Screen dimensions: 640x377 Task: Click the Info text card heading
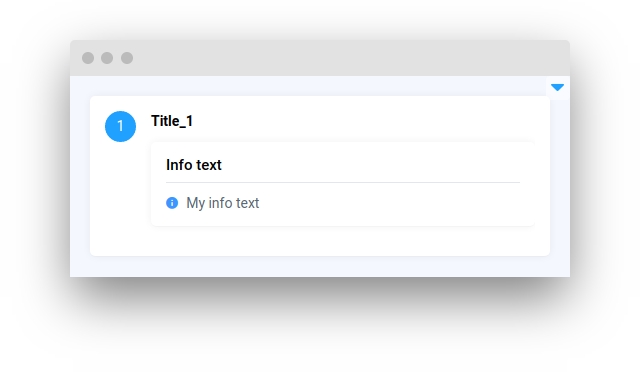[x=194, y=165]
